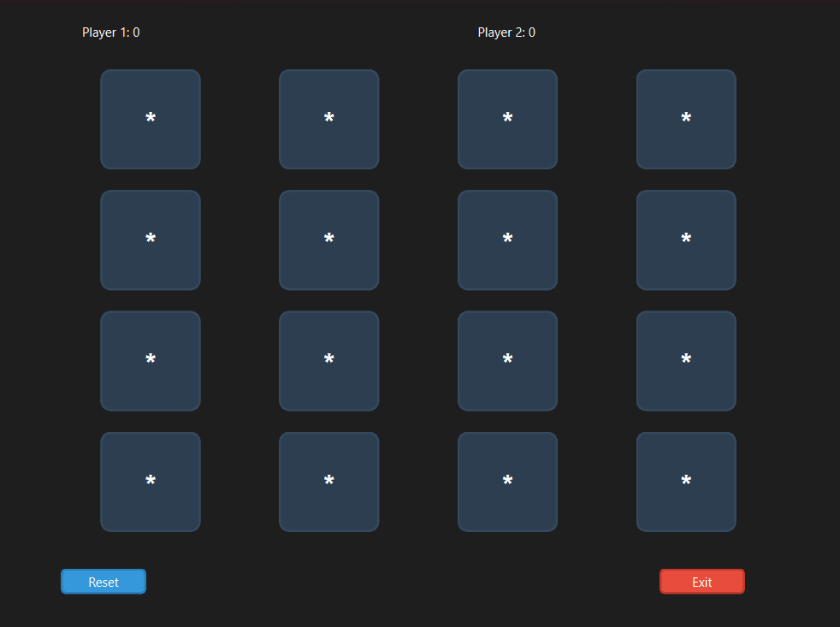Turn over the card in row 4, column 3

pos(507,482)
